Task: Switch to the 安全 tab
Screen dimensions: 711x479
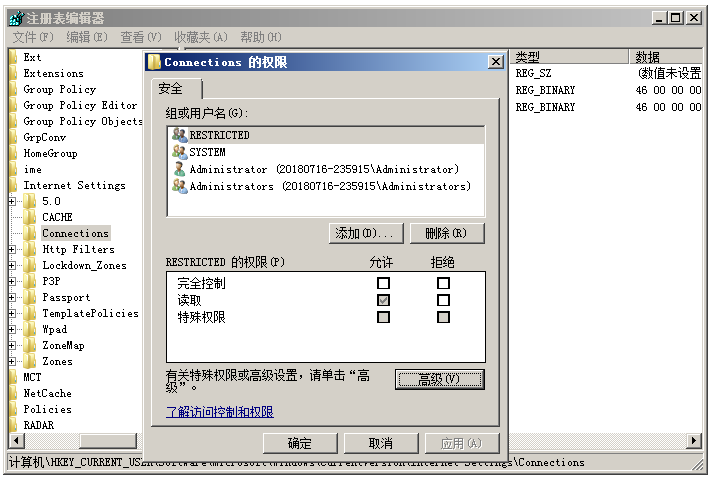Action: coord(171,89)
